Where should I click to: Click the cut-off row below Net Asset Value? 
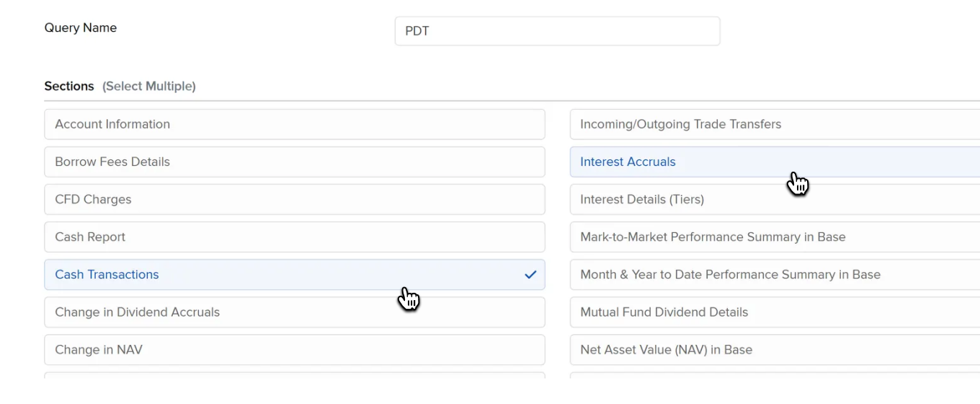click(x=775, y=375)
